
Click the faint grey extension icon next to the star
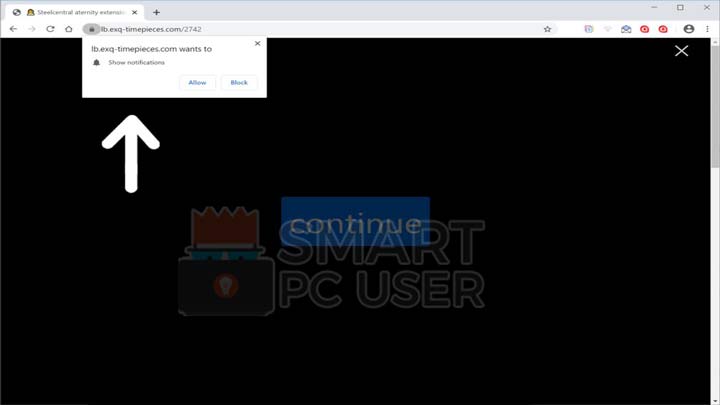click(x=608, y=29)
